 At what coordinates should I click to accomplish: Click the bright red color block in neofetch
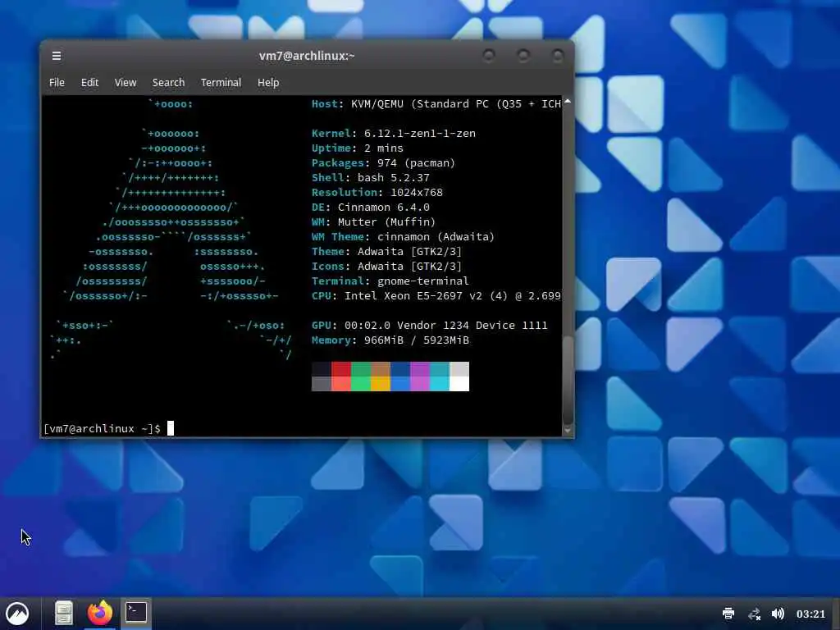click(341, 384)
